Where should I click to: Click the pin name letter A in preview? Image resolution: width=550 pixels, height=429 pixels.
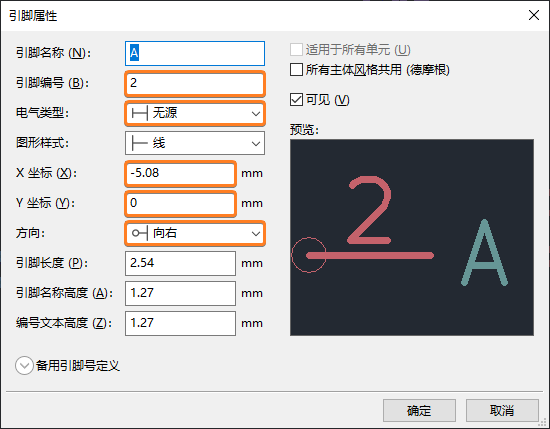[x=484, y=252]
